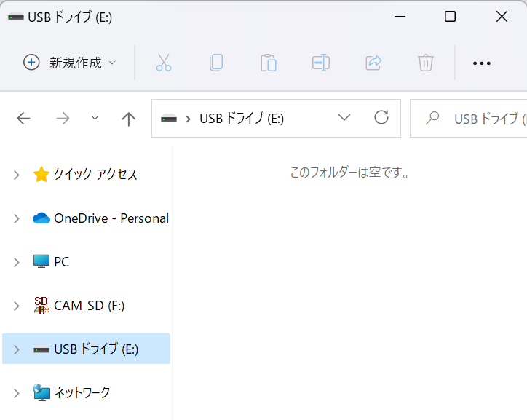Click the Copy icon in toolbar
This screenshot has height=420, width=527.
coord(216,63)
